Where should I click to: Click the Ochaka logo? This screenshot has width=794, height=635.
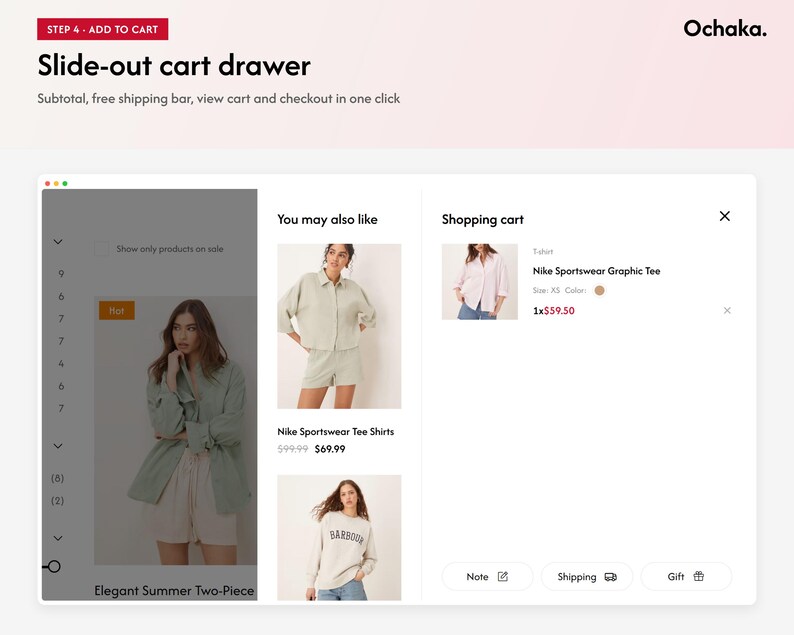click(x=725, y=28)
